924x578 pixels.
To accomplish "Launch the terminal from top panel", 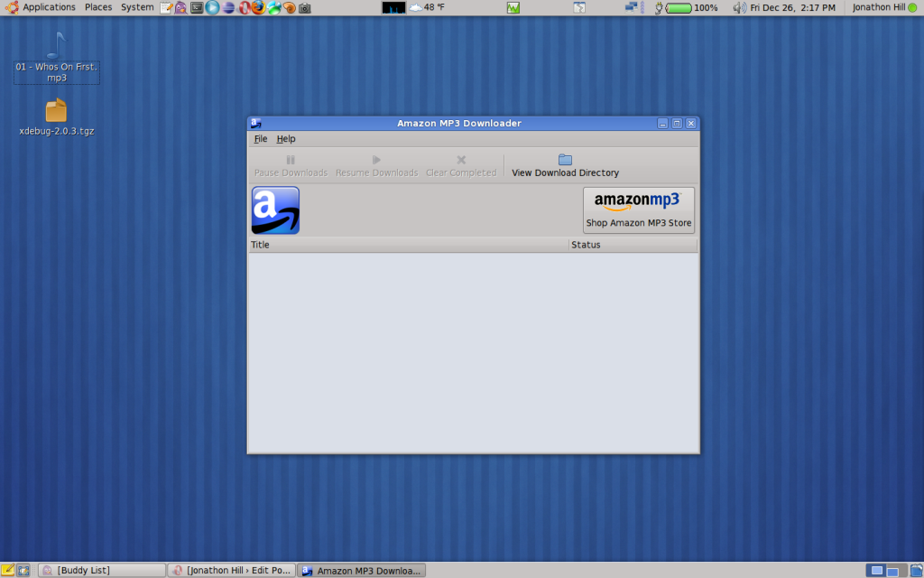I will (197, 7).
